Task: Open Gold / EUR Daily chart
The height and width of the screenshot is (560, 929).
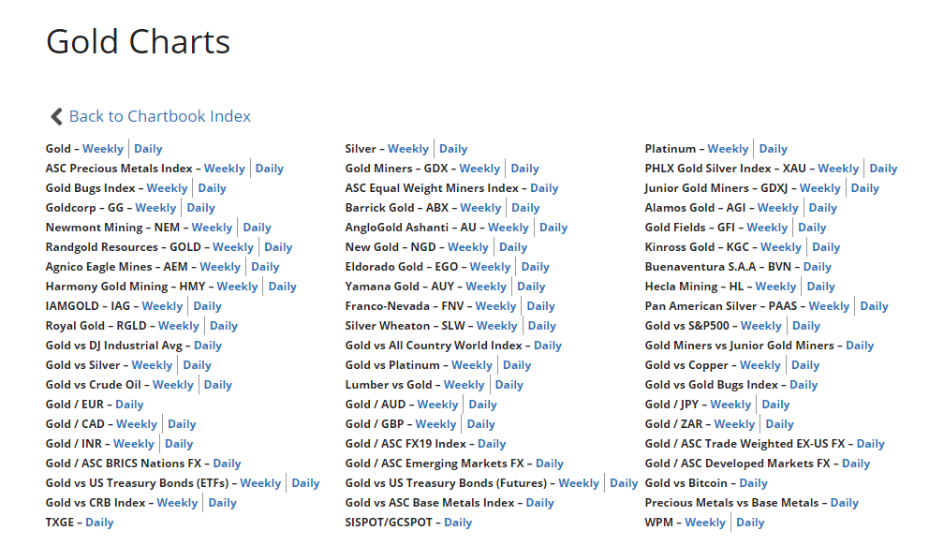Action: pos(130,403)
